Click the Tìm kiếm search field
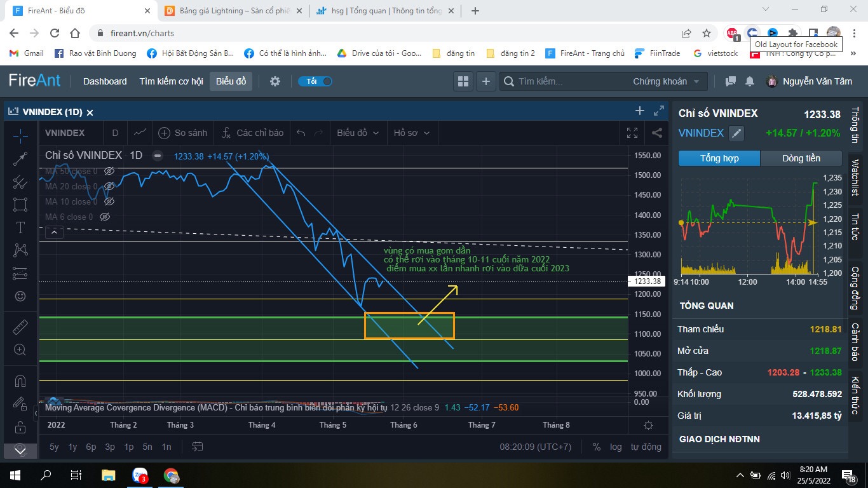This screenshot has width=868, height=488. click(566, 81)
